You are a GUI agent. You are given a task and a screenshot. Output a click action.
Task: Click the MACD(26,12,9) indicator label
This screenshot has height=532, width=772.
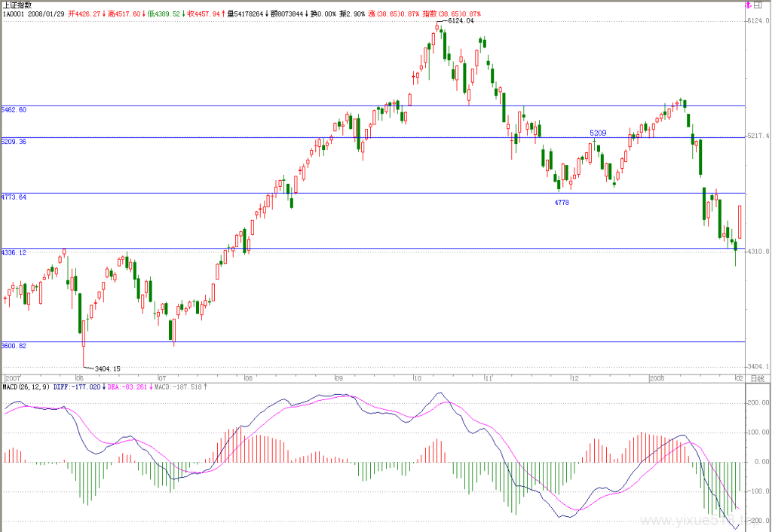(x=26, y=387)
